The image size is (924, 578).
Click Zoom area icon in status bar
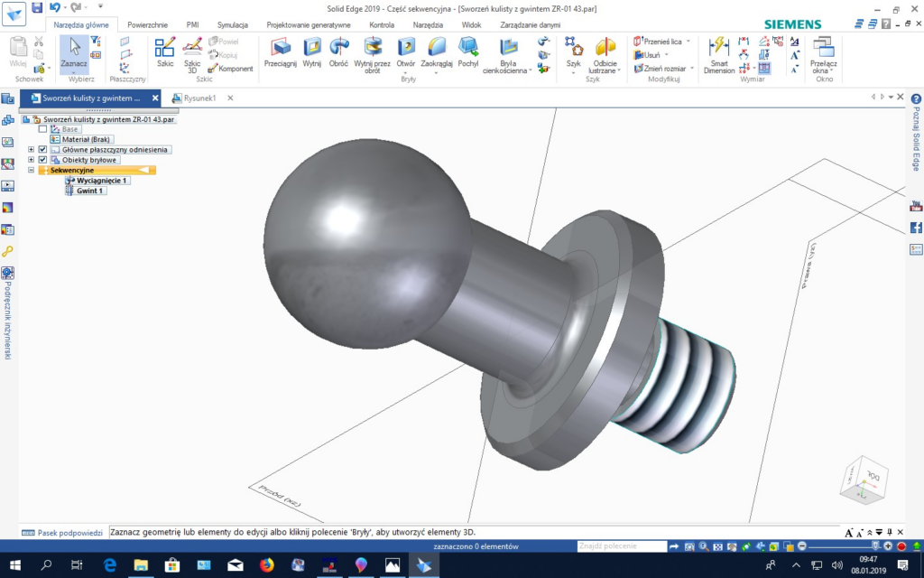point(689,546)
